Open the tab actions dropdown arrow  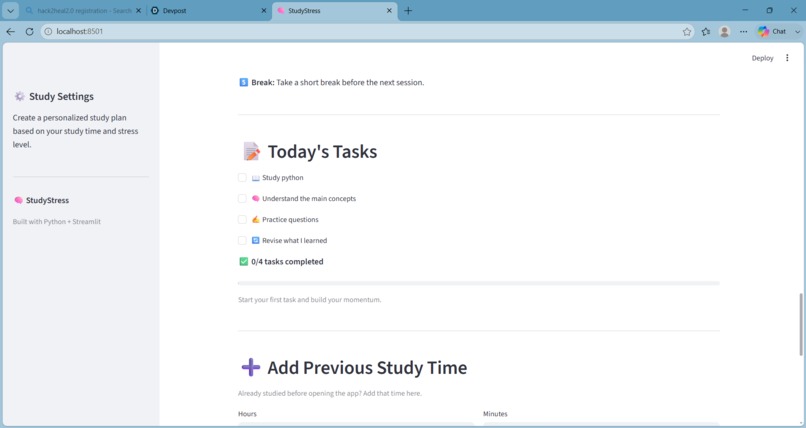point(10,11)
